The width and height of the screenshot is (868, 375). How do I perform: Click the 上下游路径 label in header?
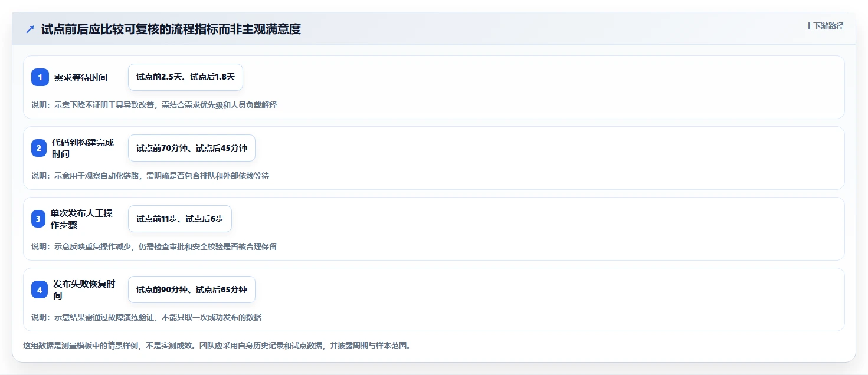point(824,26)
